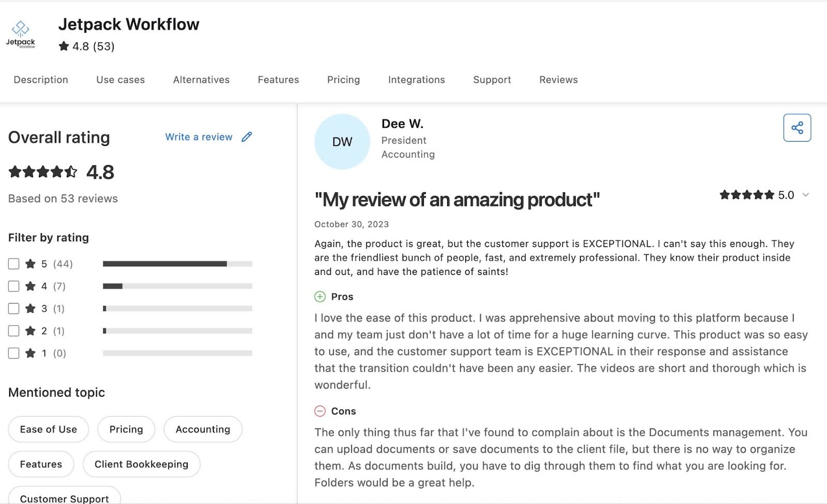Select the Accounting topic chip
This screenshot has height=504, width=827.
click(x=203, y=429)
